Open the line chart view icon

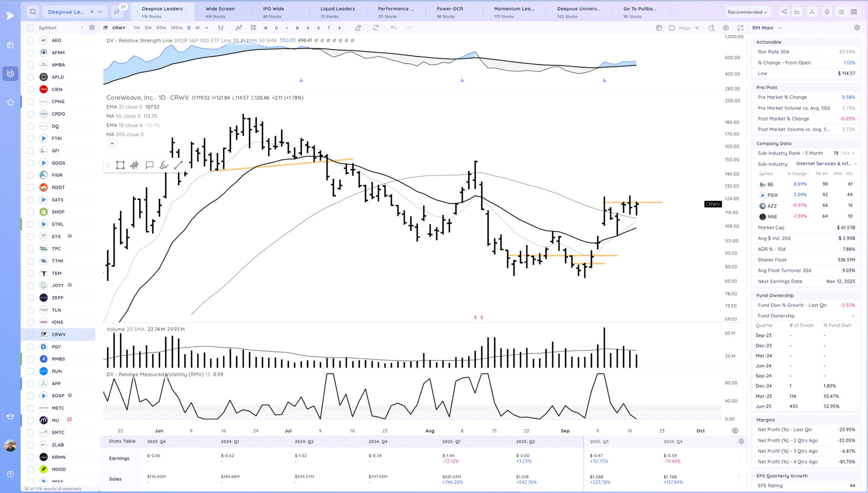click(797, 12)
